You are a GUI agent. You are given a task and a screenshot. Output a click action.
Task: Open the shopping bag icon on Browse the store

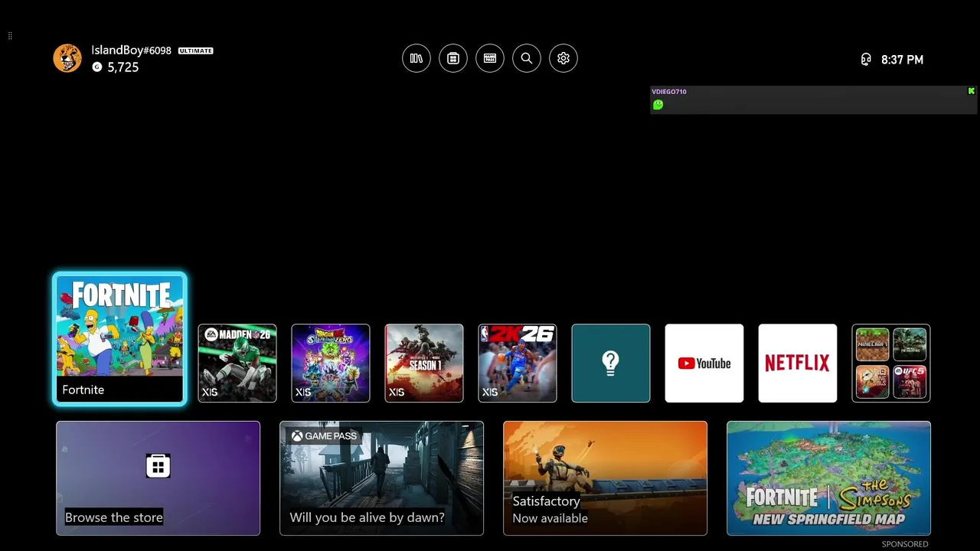pyautogui.click(x=158, y=466)
